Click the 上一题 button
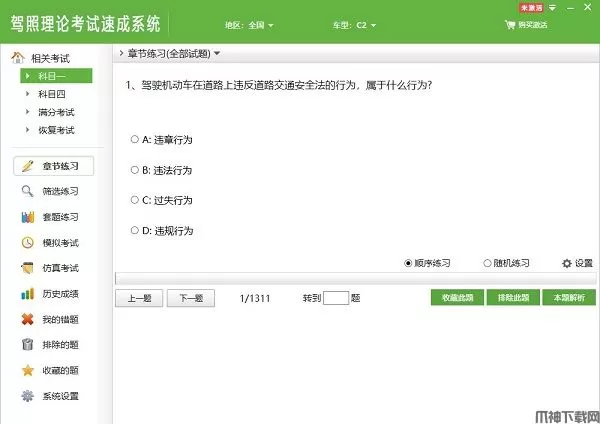This screenshot has width=600, height=424. (x=139, y=298)
